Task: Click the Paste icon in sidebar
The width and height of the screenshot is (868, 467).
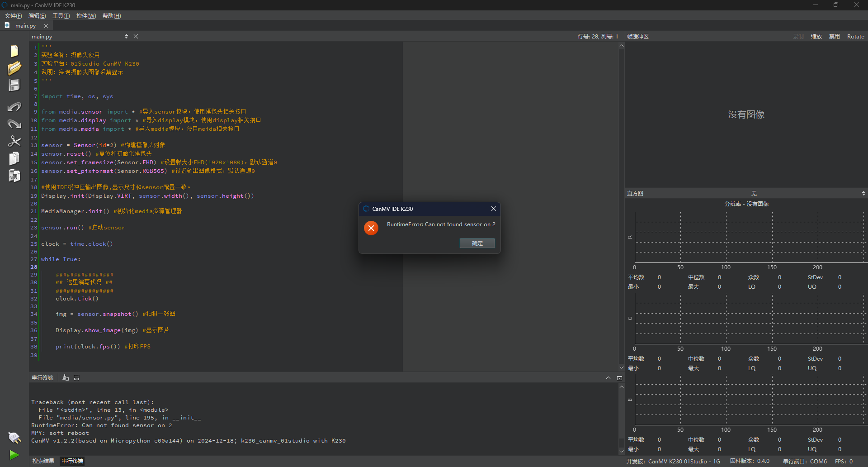Action: click(x=14, y=176)
